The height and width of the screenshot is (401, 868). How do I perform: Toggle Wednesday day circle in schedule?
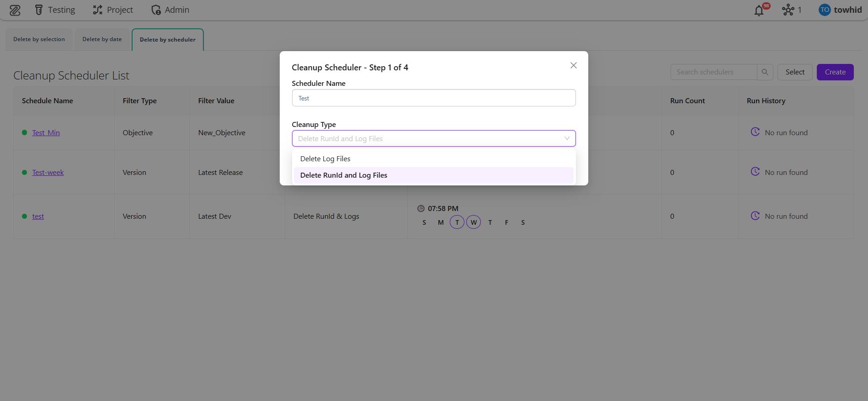[474, 222]
